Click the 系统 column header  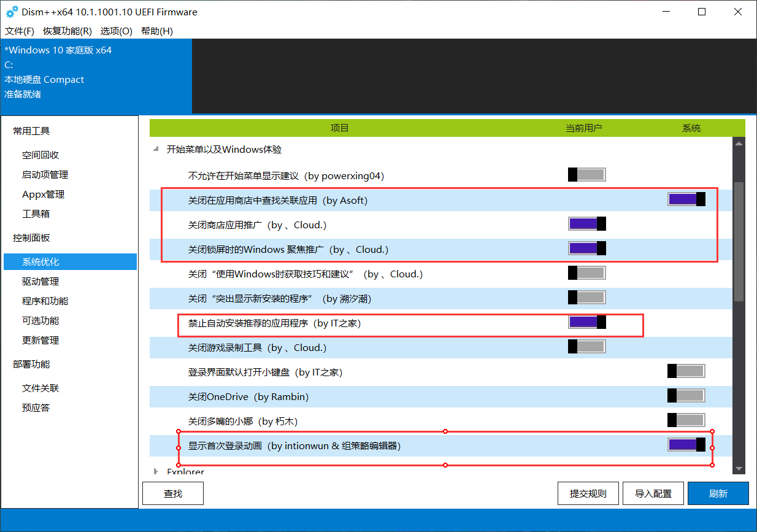pos(691,128)
